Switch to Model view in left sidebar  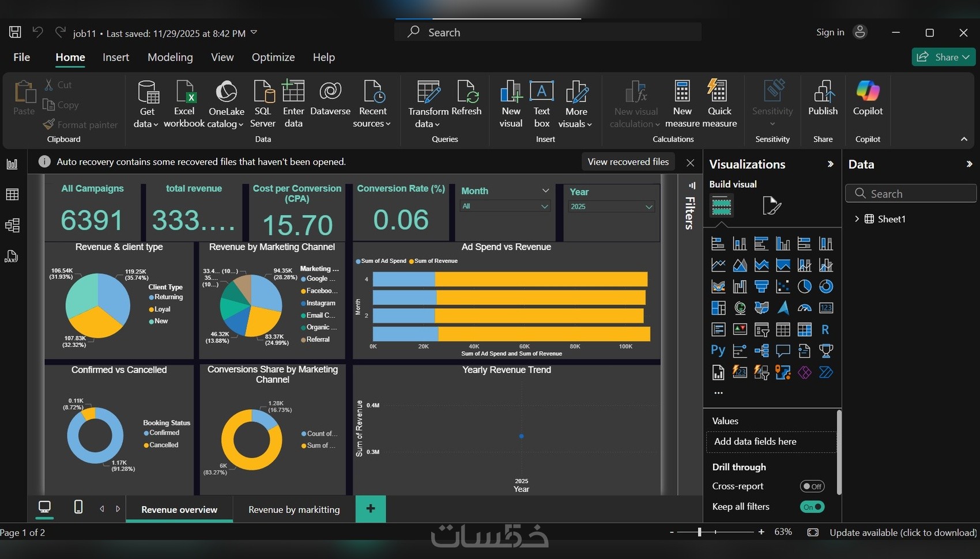12,225
